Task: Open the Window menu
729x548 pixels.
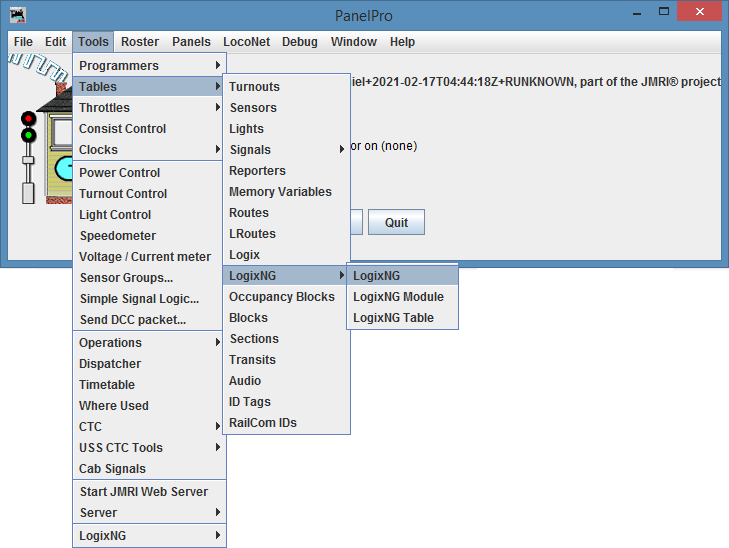Action: tap(353, 42)
